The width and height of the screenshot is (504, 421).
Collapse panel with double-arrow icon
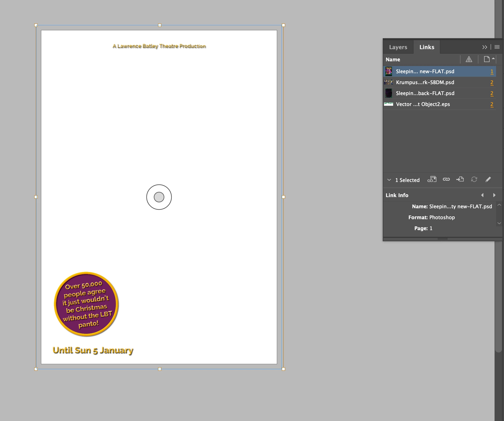485,47
